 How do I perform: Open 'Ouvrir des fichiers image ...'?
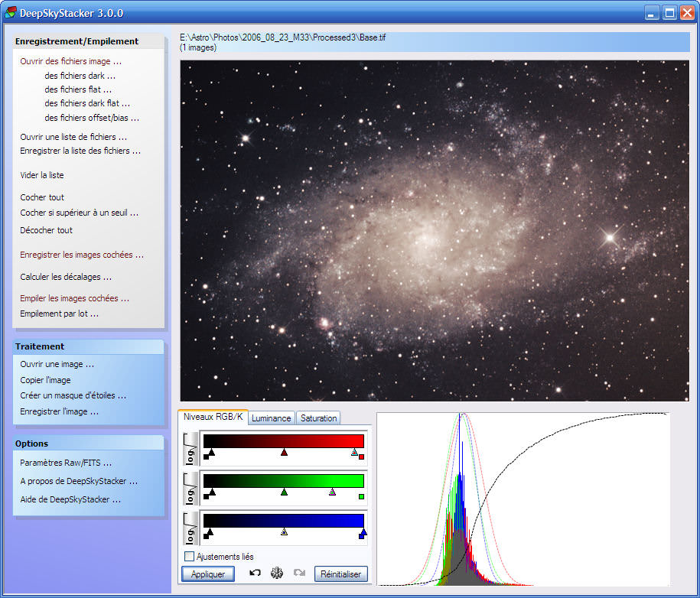coord(70,61)
